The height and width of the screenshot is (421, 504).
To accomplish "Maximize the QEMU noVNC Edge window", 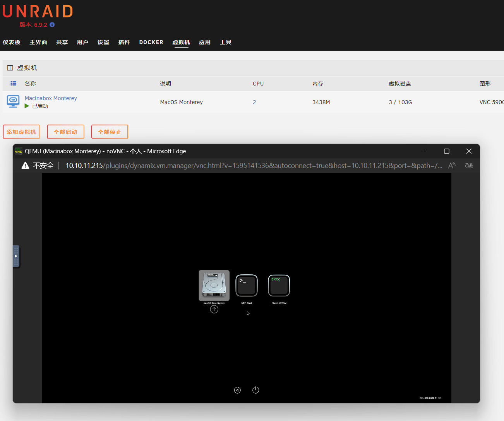I will [x=447, y=151].
